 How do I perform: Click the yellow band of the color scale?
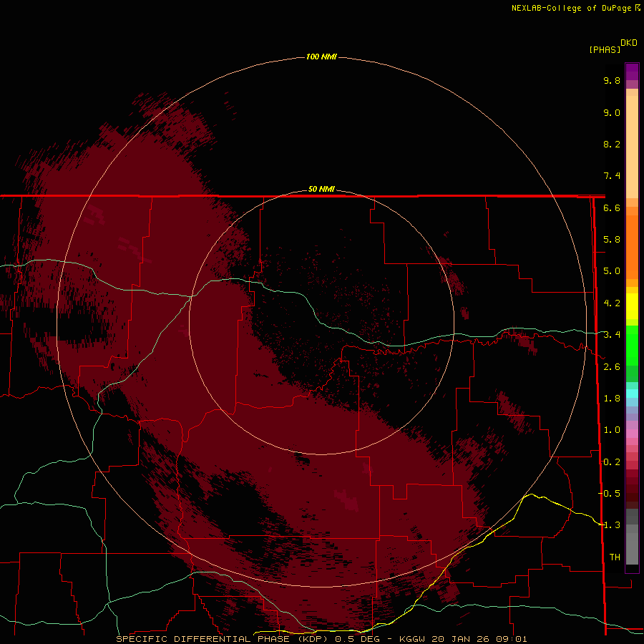[x=632, y=306]
